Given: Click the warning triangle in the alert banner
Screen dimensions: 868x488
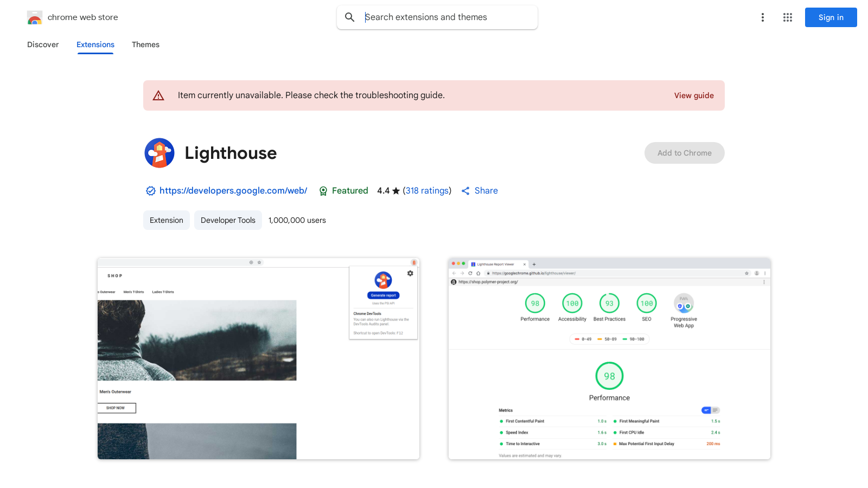Looking at the screenshot, I should coord(158,95).
